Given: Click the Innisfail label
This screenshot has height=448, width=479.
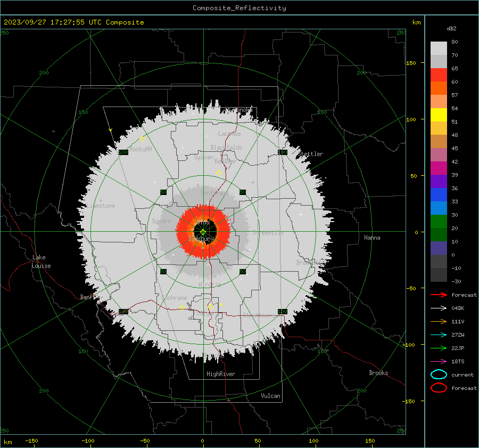Looking at the screenshot, I should click(215, 193).
